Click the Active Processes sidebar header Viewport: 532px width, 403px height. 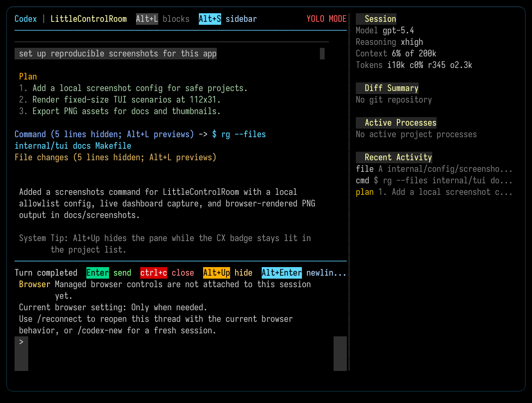click(x=396, y=123)
